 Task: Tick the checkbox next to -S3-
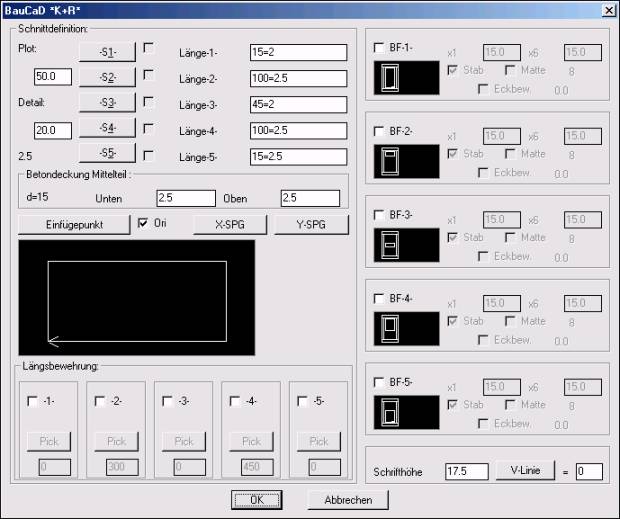(x=148, y=102)
